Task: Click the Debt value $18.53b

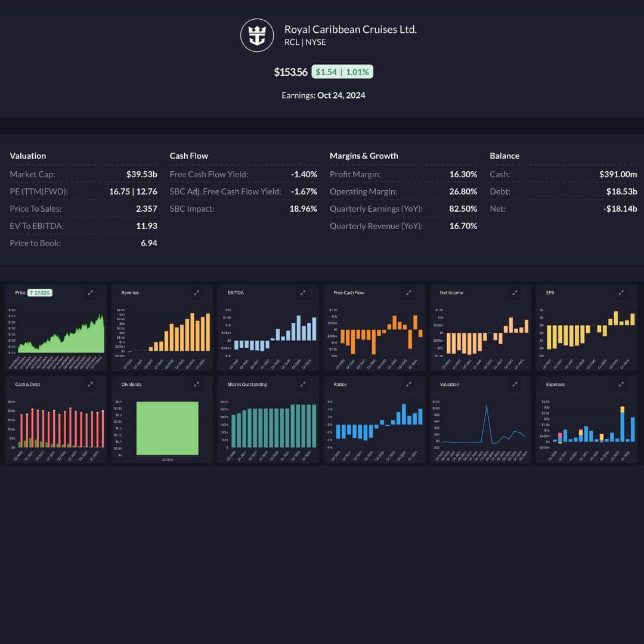Action: coord(622,191)
